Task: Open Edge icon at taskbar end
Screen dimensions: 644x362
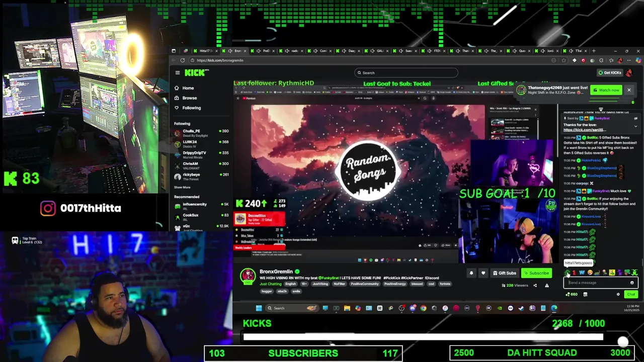Action: pyautogui.click(x=554, y=308)
